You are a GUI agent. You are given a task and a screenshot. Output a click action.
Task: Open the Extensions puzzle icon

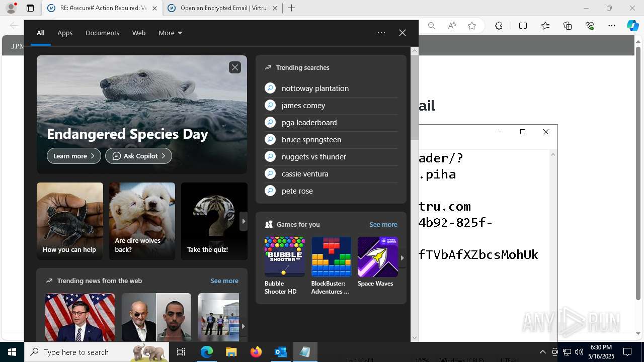click(499, 26)
